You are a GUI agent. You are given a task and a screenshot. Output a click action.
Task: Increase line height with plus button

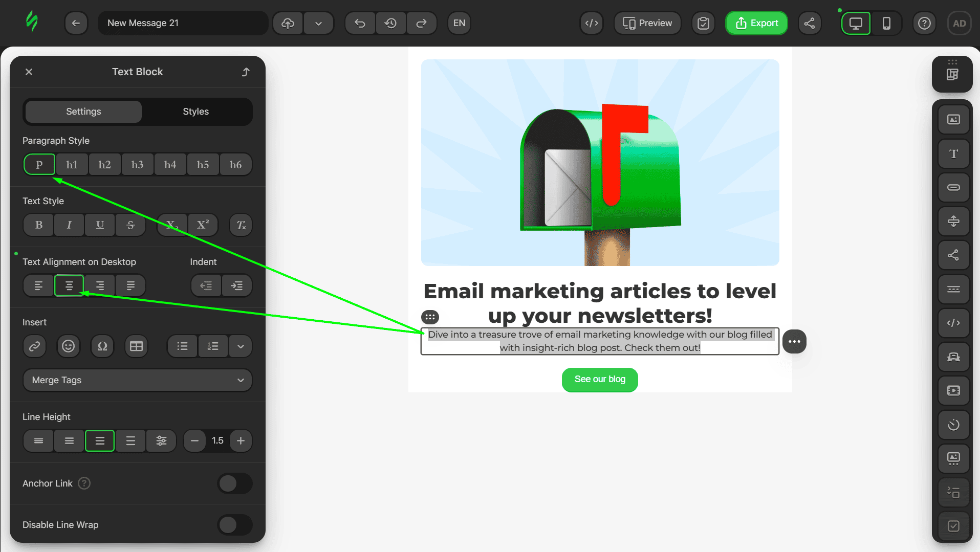point(241,441)
